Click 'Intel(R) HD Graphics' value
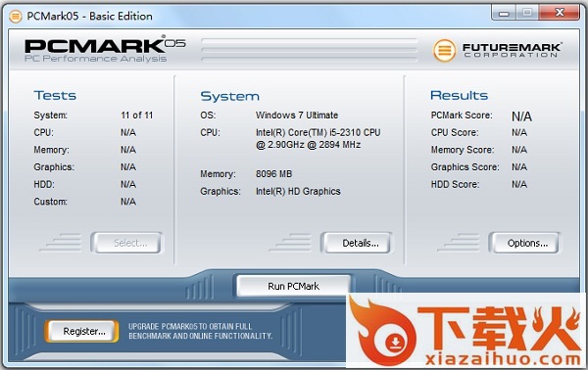Screen dimensions: 588x370 tap(298, 192)
